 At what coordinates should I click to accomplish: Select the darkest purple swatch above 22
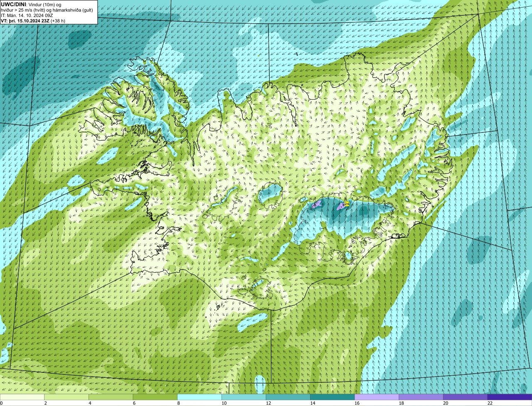[x=510, y=397]
